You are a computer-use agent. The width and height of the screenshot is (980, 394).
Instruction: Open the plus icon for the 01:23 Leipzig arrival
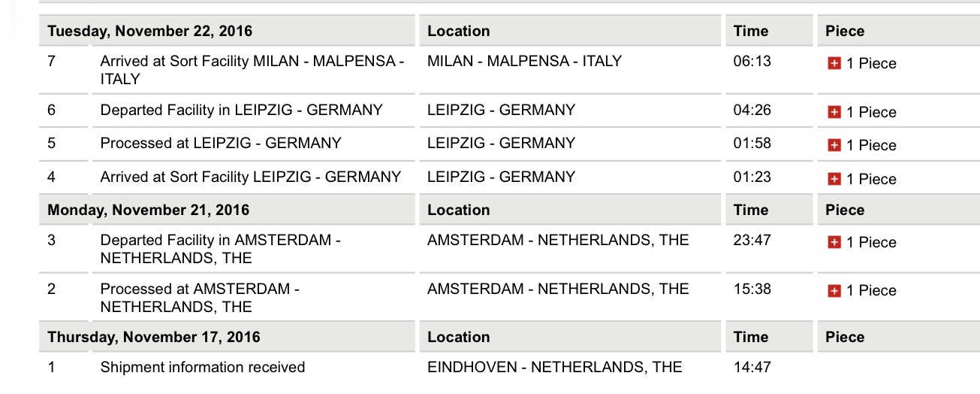point(834,179)
